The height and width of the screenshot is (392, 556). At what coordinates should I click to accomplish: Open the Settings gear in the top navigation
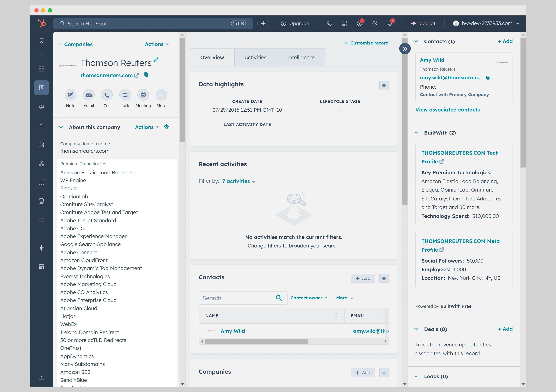(375, 23)
